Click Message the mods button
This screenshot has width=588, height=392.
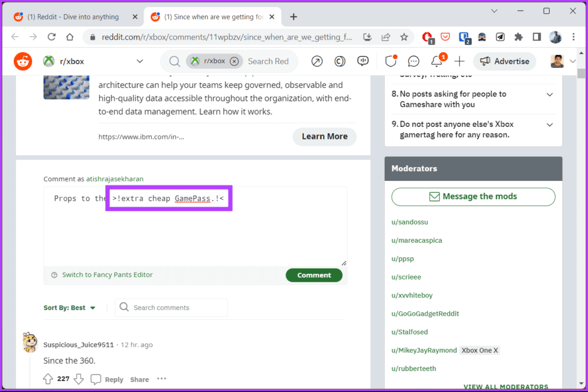click(x=473, y=197)
